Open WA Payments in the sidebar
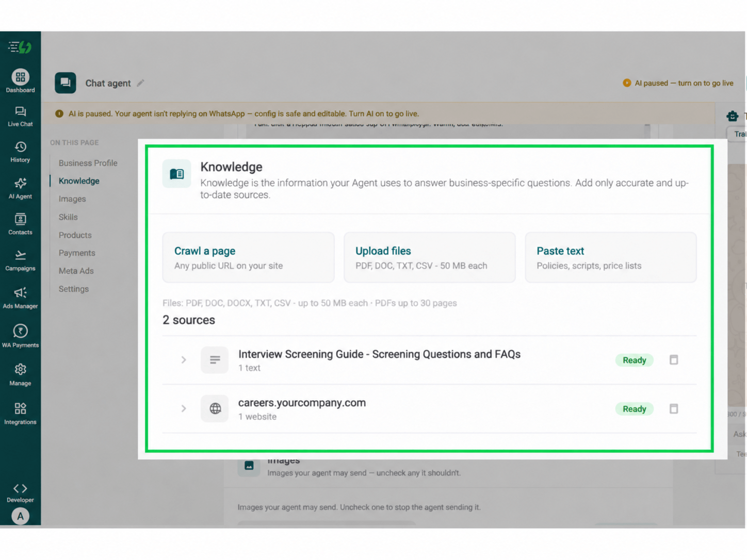The image size is (747, 560). coord(20,336)
